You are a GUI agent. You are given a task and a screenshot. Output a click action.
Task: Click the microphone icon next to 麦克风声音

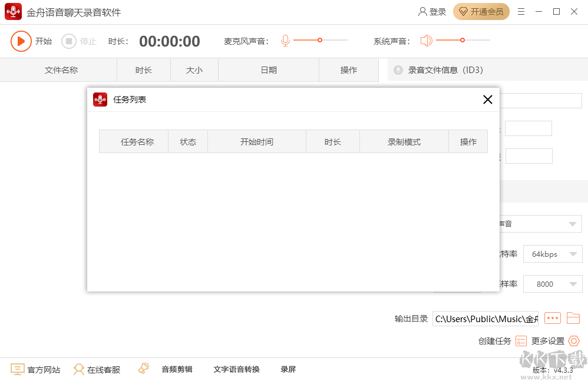pyautogui.click(x=285, y=41)
